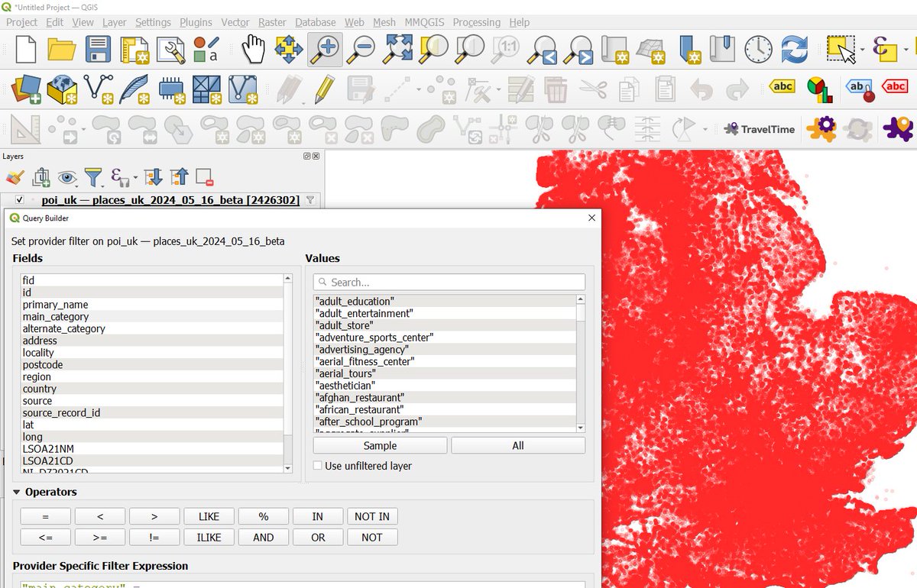Image resolution: width=917 pixels, height=588 pixels.
Task: Open Data Source Manager icon
Action: click(26, 89)
